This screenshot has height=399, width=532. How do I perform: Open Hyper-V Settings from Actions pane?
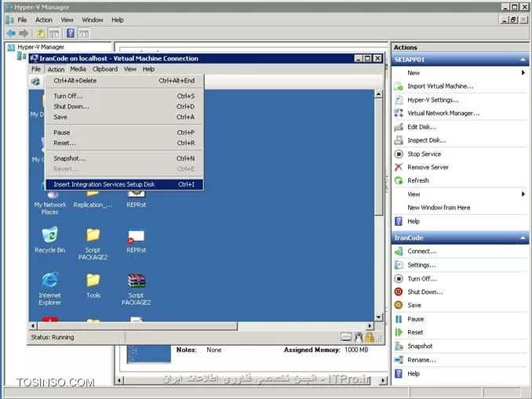[x=433, y=100]
